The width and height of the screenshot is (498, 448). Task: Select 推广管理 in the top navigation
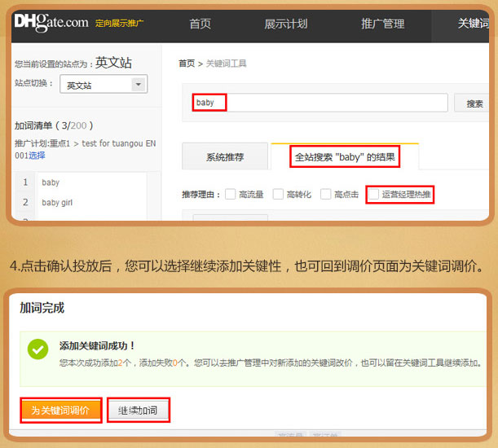tap(382, 24)
